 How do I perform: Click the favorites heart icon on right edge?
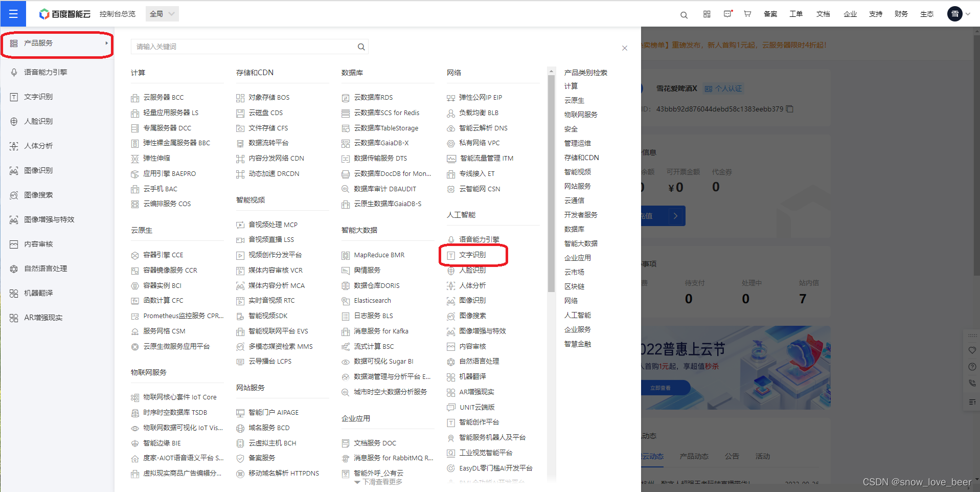(x=972, y=350)
